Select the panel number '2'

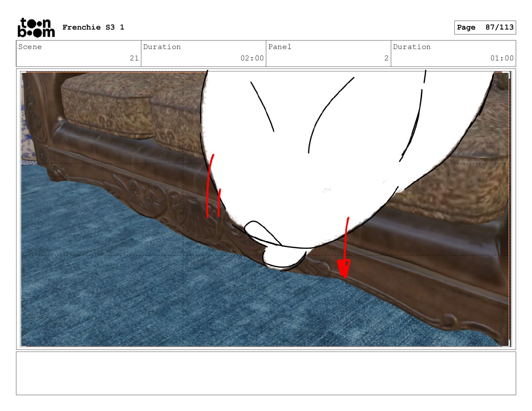point(387,58)
